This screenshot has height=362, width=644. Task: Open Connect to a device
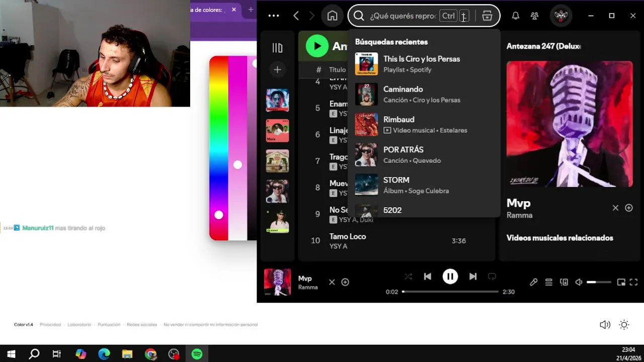[564, 283]
